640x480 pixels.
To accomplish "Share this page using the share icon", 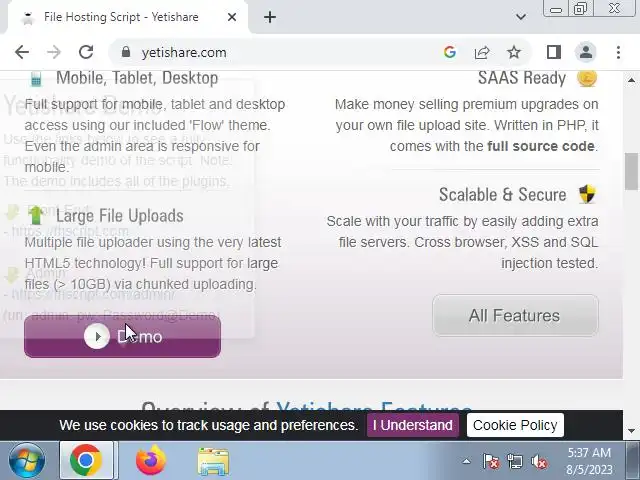I will tap(482, 52).
